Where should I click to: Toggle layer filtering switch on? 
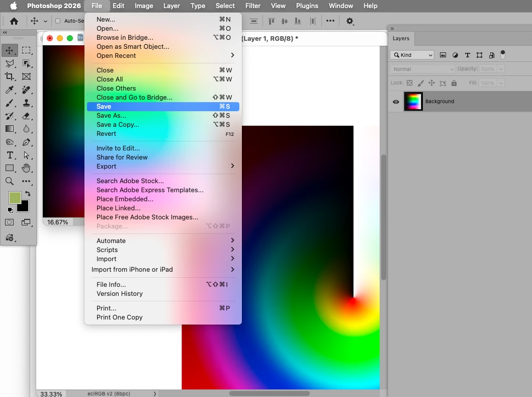tap(503, 55)
